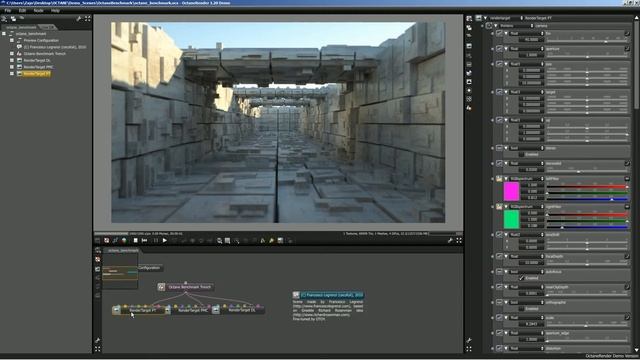Restart the render with the rewind button

pos(144,241)
